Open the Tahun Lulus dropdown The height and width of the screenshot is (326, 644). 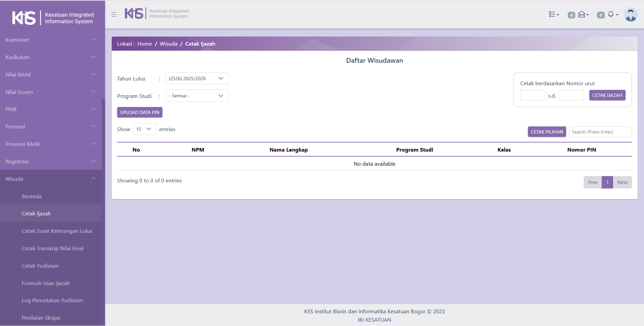click(x=197, y=78)
